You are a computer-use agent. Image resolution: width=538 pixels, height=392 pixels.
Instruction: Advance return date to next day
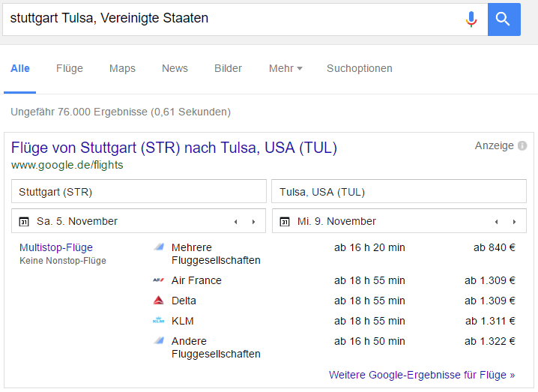click(514, 222)
